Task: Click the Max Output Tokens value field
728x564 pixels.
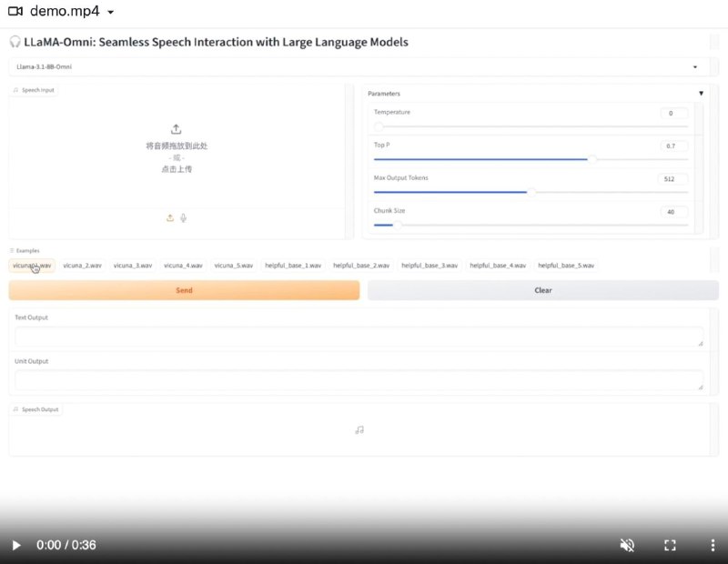Action: (x=672, y=178)
